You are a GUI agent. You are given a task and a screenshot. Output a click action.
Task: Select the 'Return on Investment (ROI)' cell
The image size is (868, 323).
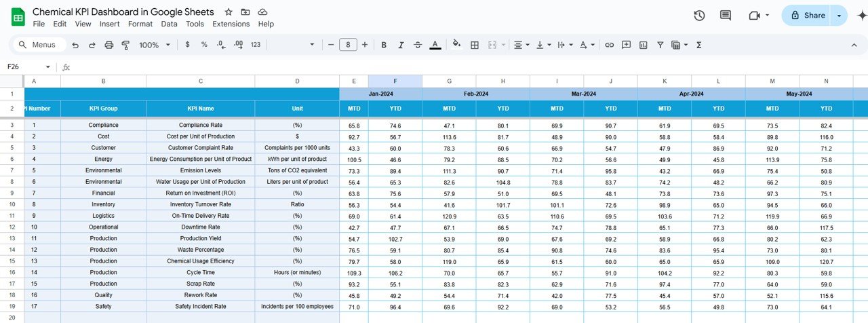tap(201, 193)
